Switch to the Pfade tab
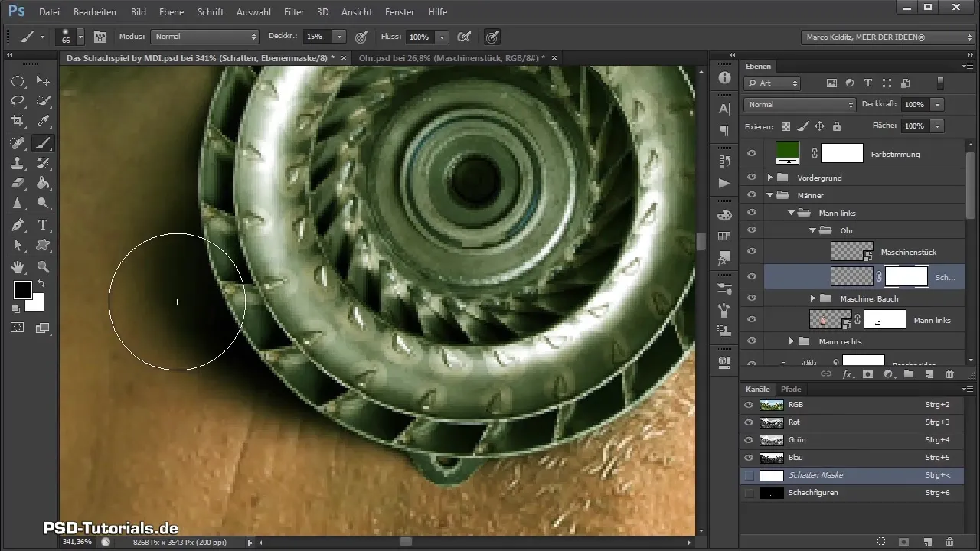980x551 pixels. pyautogui.click(x=789, y=390)
